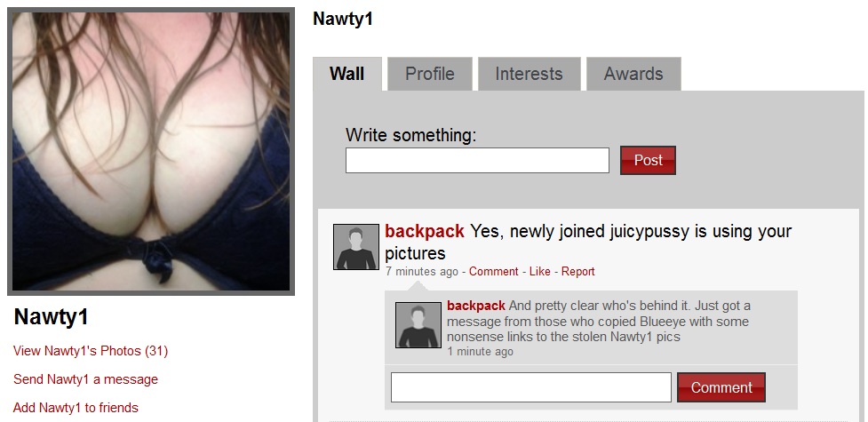Click the Comment link under the post
This screenshot has width=868, height=422.
click(494, 271)
